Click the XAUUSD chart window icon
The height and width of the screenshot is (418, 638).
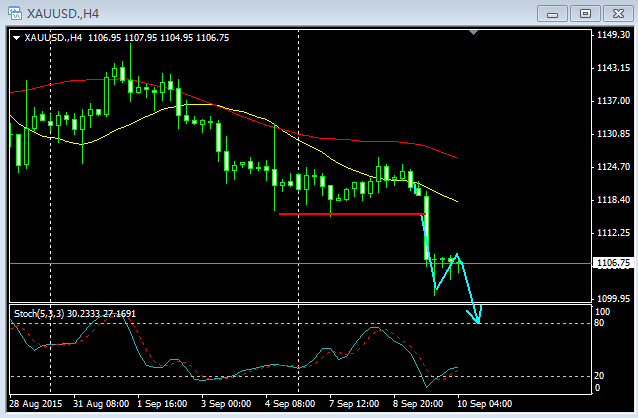point(15,13)
